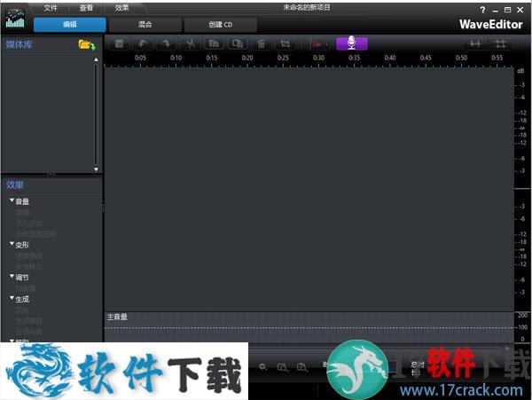Switch to the 创建 CD tab
This screenshot has width=532, height=400.
(221, 25)
